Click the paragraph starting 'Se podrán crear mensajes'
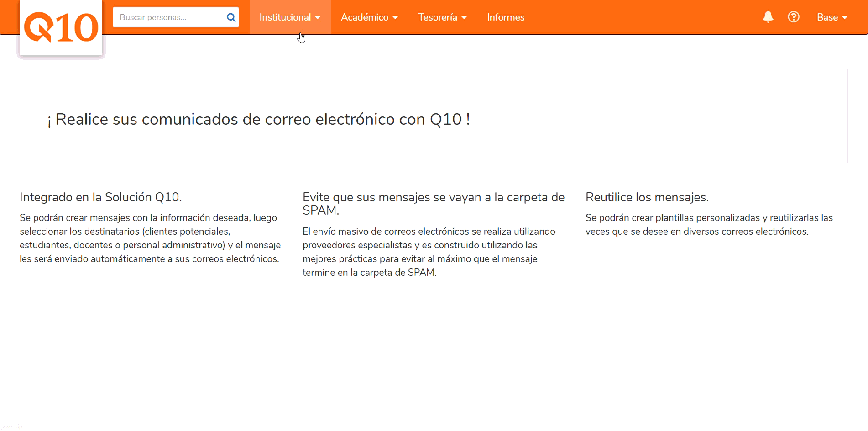868x431 pixels. tap(151, 238)
